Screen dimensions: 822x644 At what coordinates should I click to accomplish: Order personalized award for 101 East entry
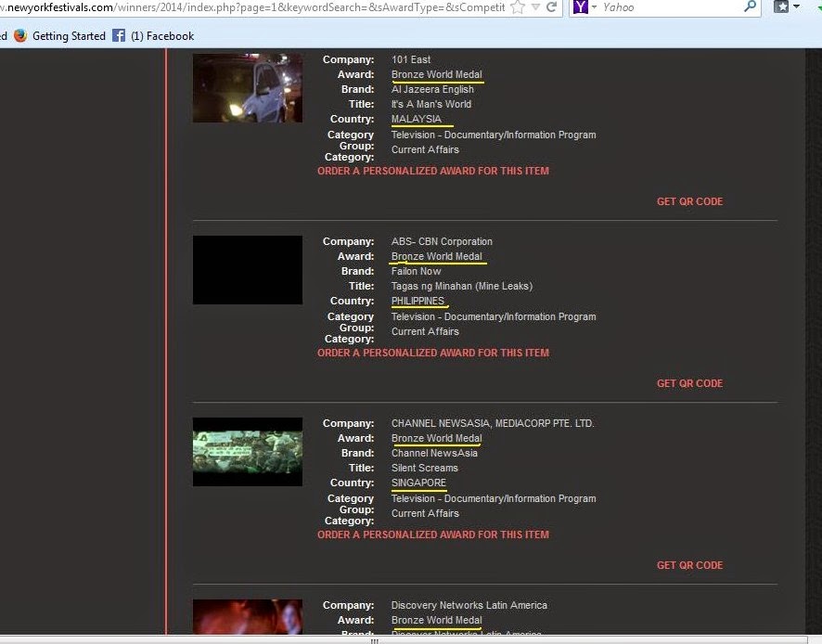click(x=433, y=171)
